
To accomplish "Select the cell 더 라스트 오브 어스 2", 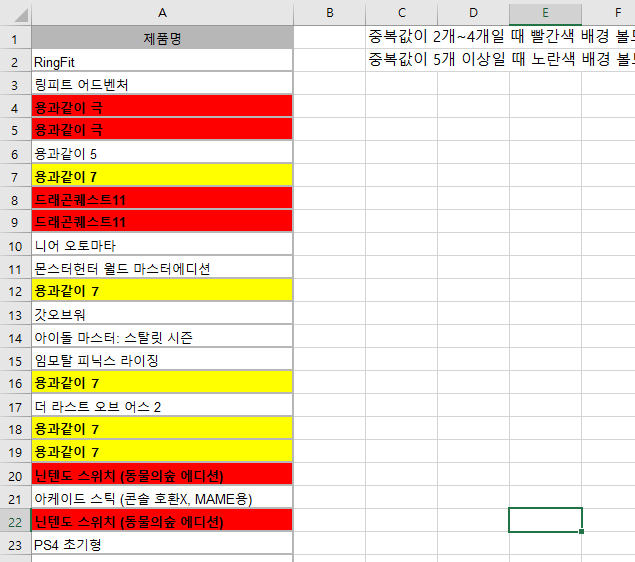I will (x=162, y=406).
